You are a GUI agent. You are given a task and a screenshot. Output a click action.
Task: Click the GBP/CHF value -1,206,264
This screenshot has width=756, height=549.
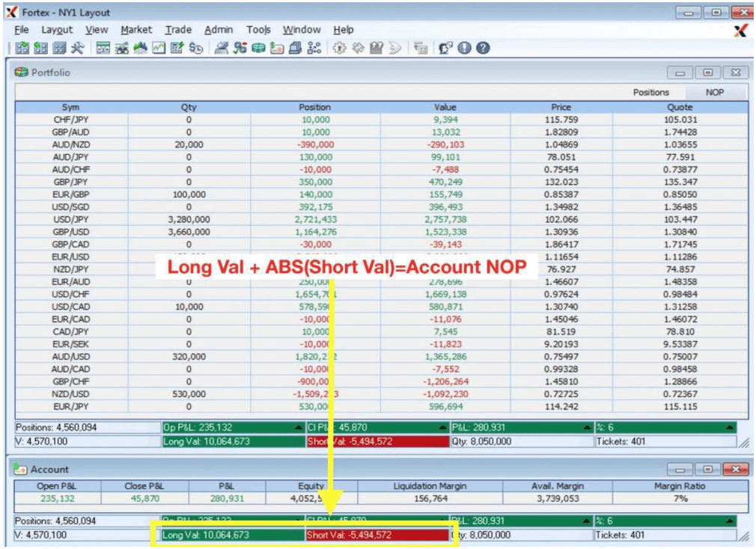(445, 382)
